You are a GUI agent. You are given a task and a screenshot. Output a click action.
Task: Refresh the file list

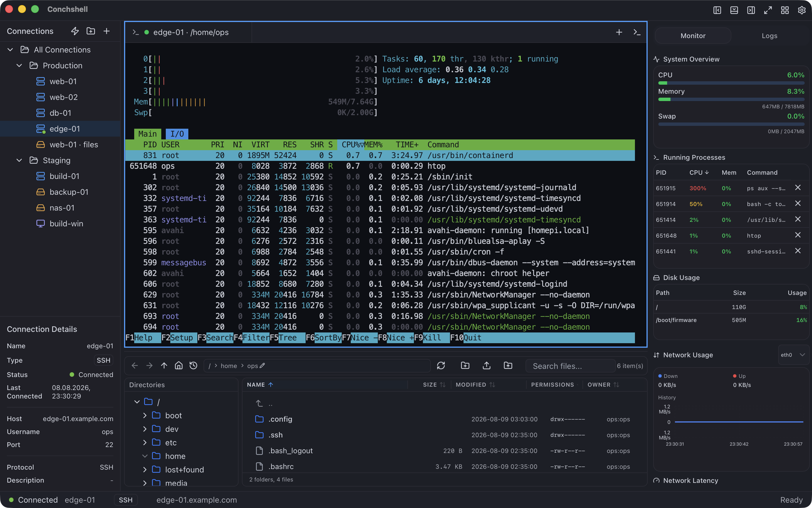coord(441,365)
